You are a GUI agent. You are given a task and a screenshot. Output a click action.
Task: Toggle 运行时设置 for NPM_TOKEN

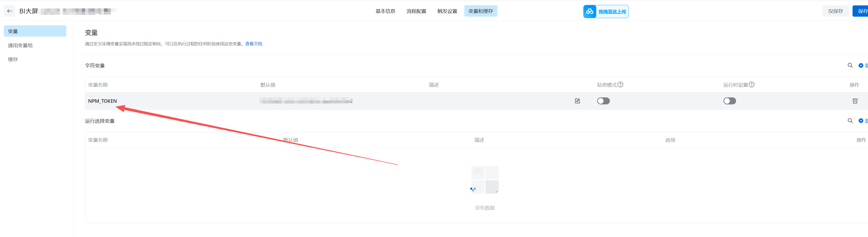click(730, 101)
